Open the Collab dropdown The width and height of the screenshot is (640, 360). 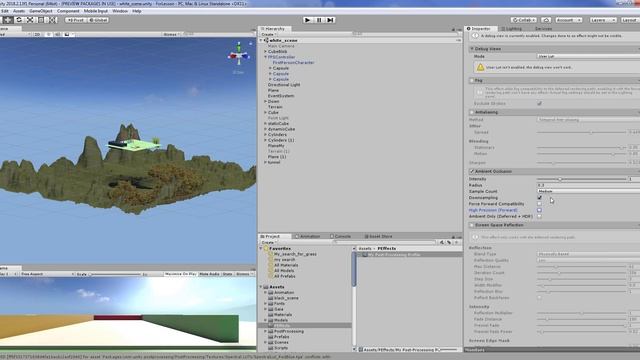[524, 20]
